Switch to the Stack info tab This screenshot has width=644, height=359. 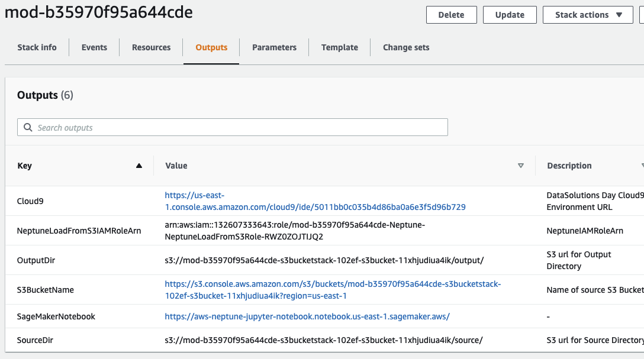click(37, 47)
